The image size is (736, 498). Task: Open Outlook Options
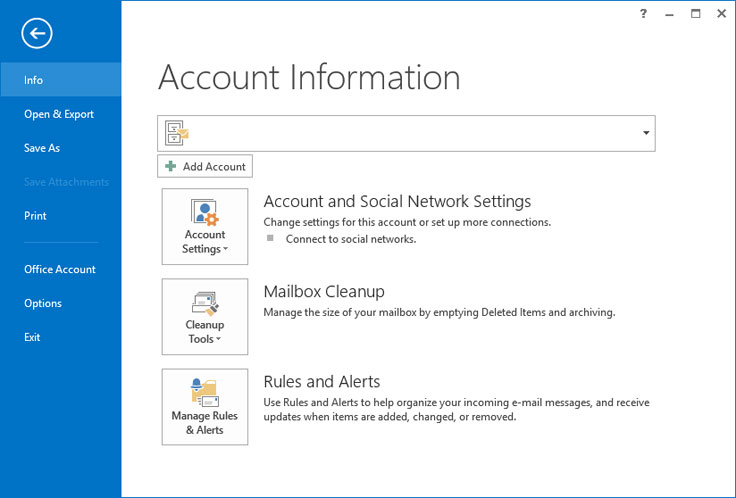point(61,303)
